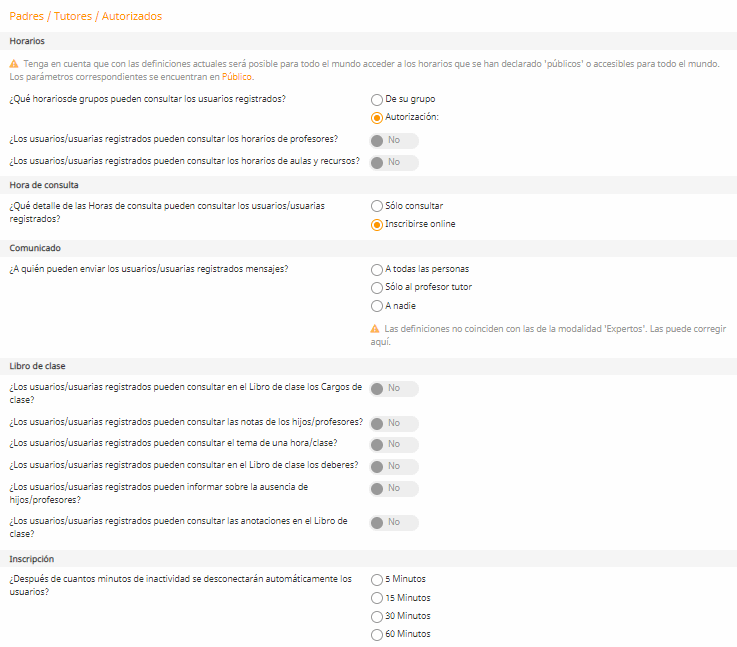Set inactivity logout to 60 Minutos
This screenshot has height=647, width=737.
[x=376, y=635]
